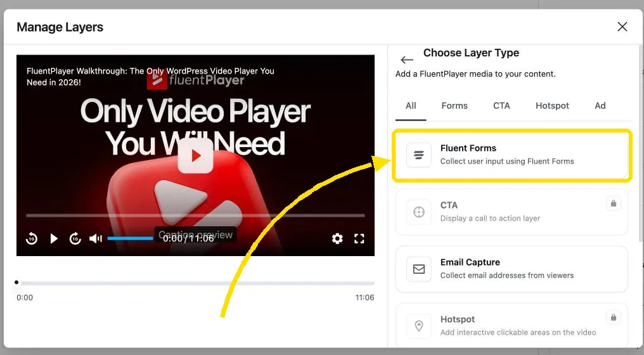The width and height of the screenshot is (644, 355).
Task: Skip forward 10 seconds in the video
Action: click(75, 238)
